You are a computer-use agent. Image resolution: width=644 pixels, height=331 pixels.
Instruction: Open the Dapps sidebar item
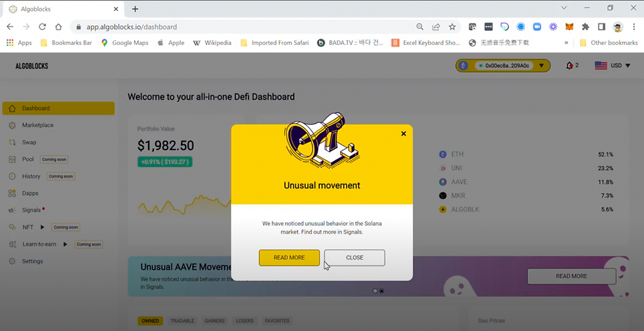coord(30,193)
